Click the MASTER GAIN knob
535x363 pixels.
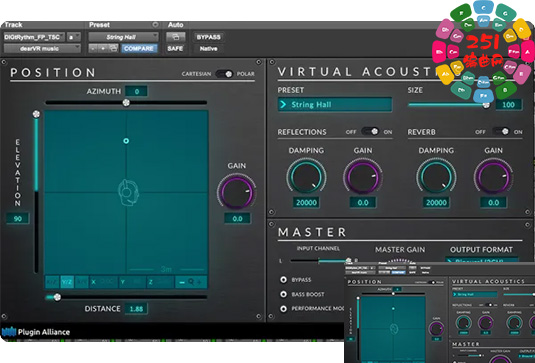click(400, 261)
